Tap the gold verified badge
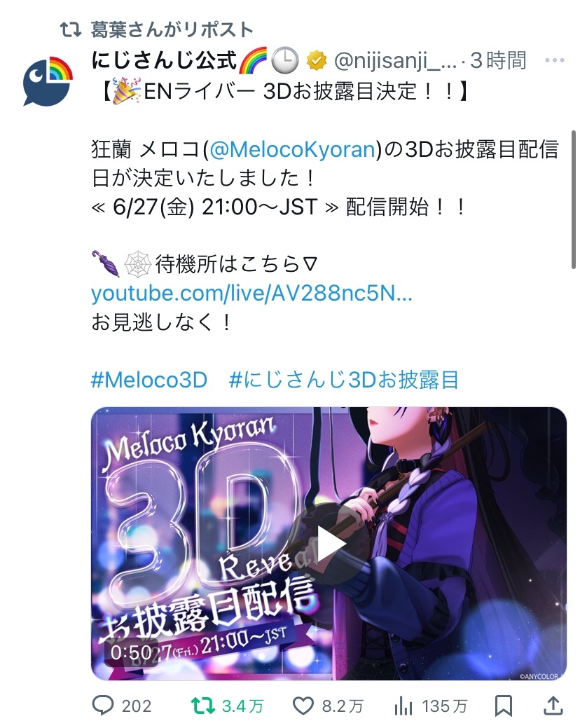Viewport: 580px width, 728px height. pyautogui.click(x=317, y=61)
